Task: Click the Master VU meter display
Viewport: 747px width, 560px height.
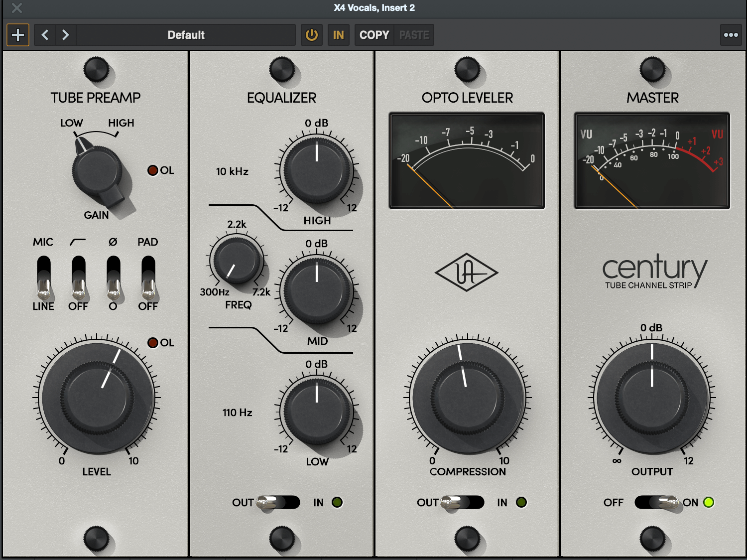Action: [x=652, y=160]
